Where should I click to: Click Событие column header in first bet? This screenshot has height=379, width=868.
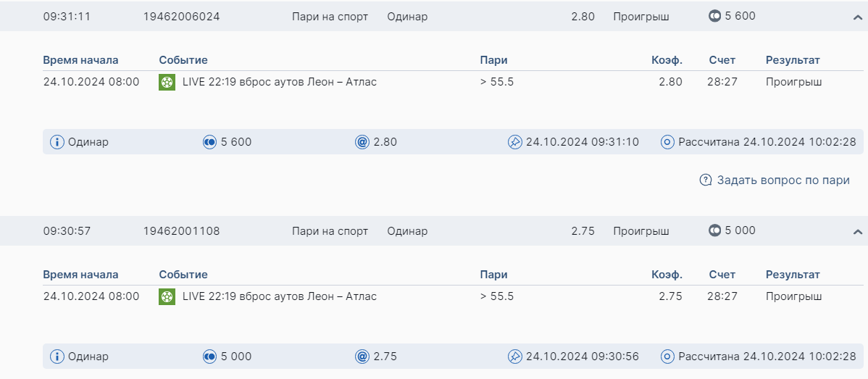pyautogui.click(x=183, y=60)
